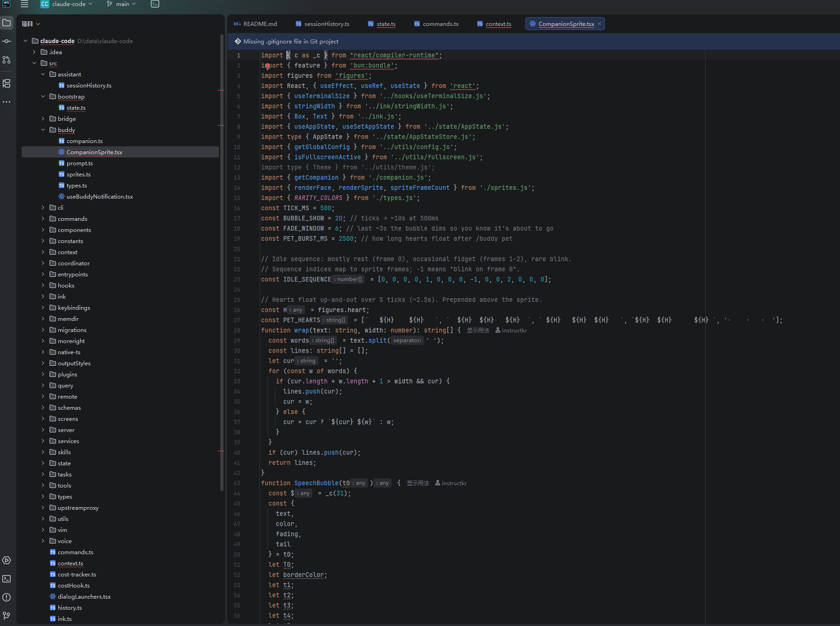Open the claude-code project dropdown
This screenshot has height=626, width=840.
67,4
